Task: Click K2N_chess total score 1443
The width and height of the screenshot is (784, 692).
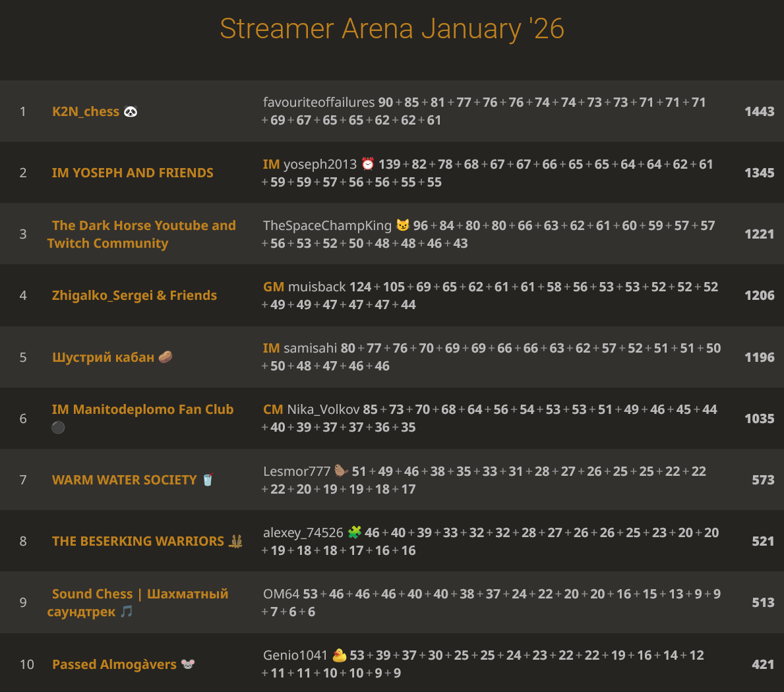Action: (x=759, y=111)
